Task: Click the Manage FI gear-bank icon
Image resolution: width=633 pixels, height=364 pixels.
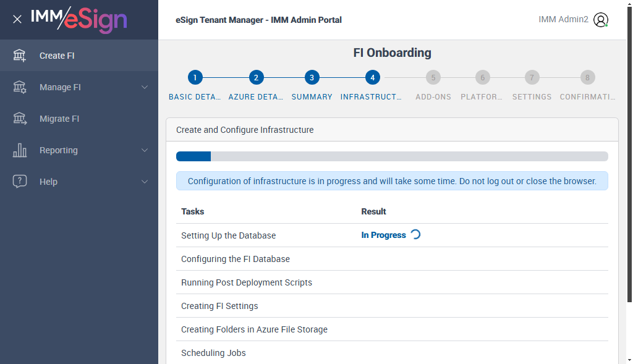Action: click(20, 87)
